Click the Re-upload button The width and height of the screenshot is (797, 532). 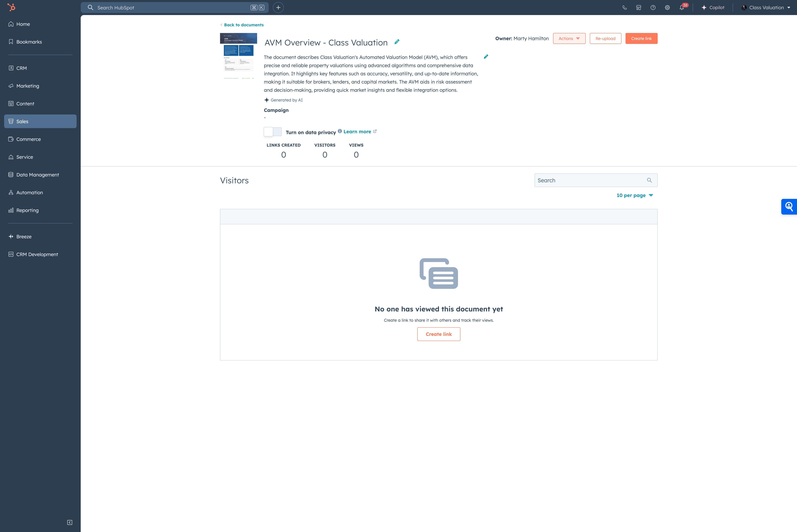point(605,38)
